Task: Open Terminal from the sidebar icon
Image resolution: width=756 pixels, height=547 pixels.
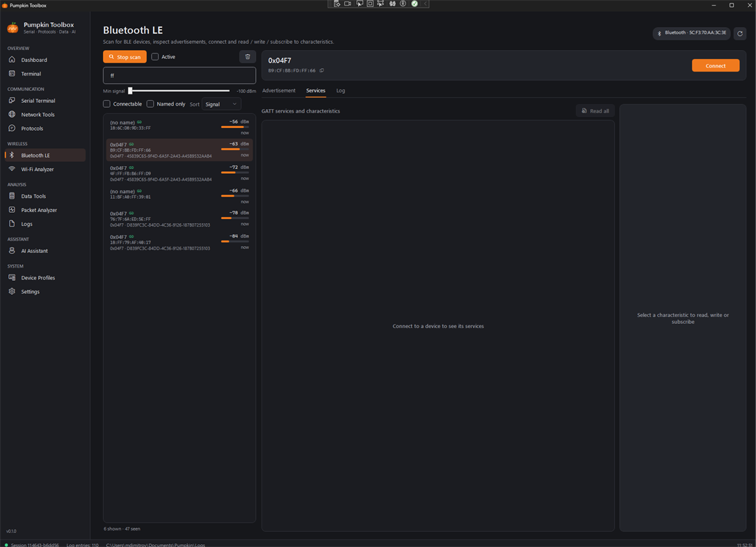Action: click(12, 74)
